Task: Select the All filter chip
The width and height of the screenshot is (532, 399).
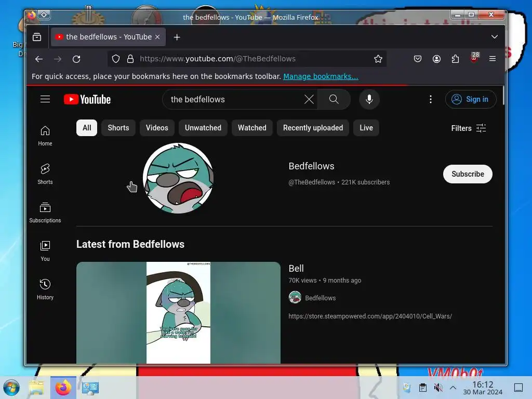Action: [87, 128]
